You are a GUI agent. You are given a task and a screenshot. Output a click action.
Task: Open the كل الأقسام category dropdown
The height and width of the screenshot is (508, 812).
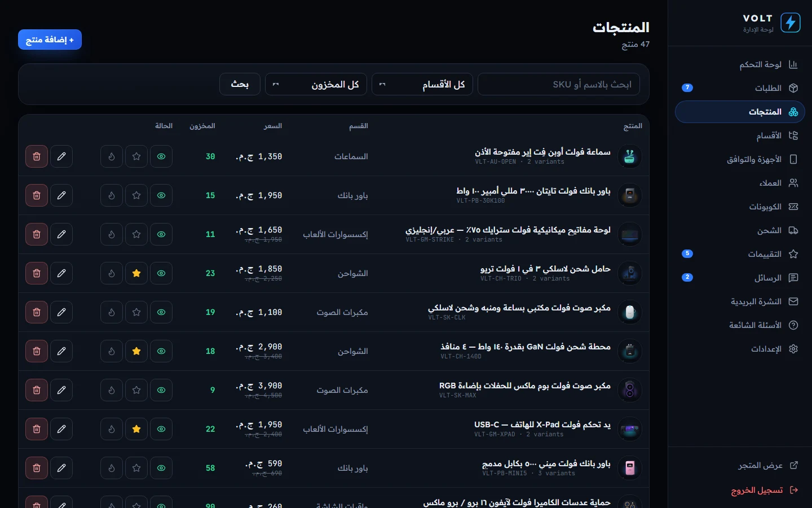422,84
